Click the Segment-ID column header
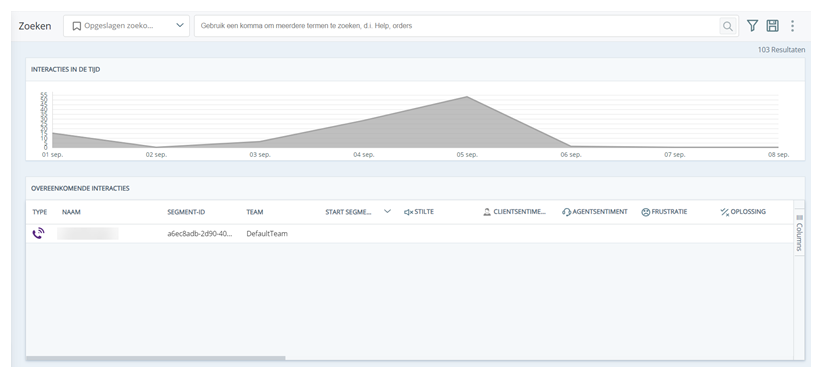The width and height of the screenshot is (823, 379). point(186,212)
